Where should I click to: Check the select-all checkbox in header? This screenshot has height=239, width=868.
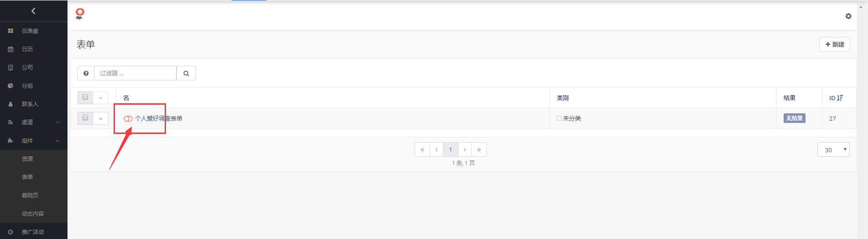[x=85, y=97]
